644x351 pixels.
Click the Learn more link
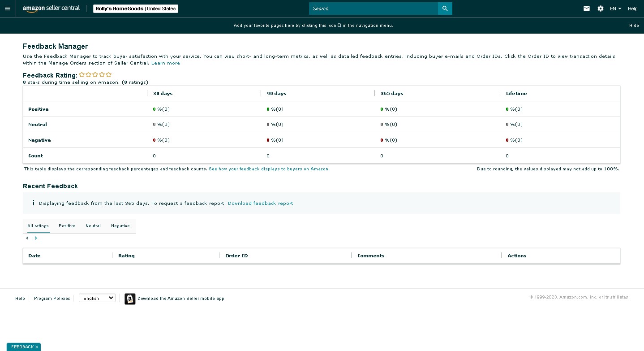click(166, 63)
